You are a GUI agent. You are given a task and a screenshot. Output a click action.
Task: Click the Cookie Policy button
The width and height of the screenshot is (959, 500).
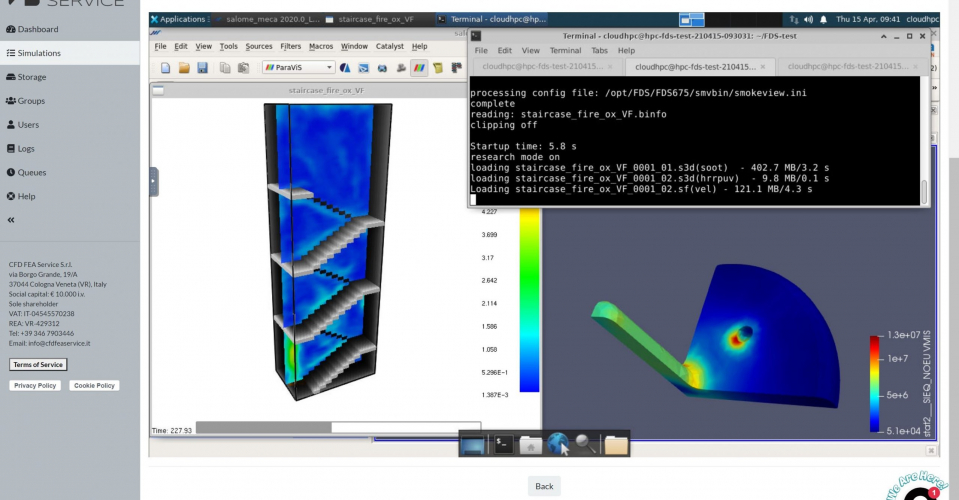coord(94,385)
